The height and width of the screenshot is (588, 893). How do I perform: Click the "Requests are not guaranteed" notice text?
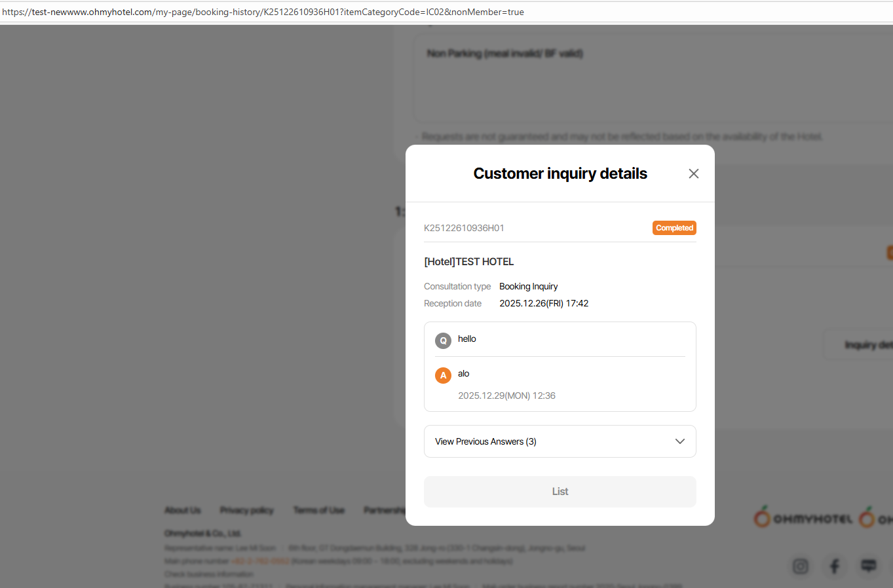tap(622, 136)
